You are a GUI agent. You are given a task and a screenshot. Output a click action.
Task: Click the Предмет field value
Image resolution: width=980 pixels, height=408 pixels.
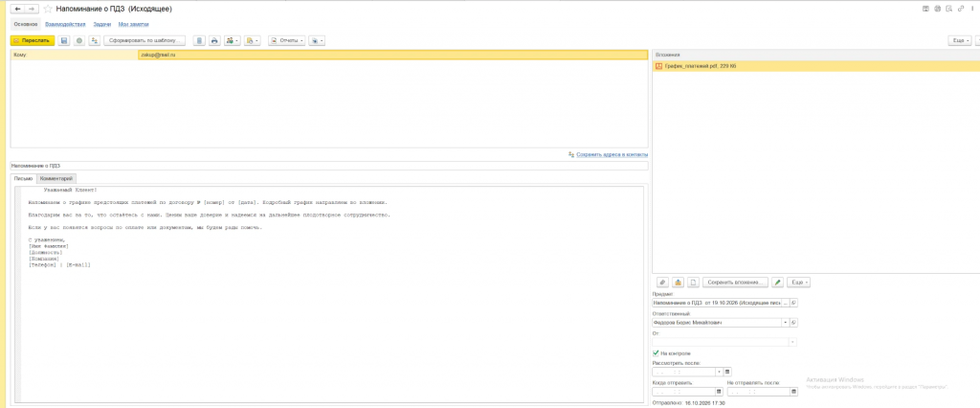click(716, 303)
